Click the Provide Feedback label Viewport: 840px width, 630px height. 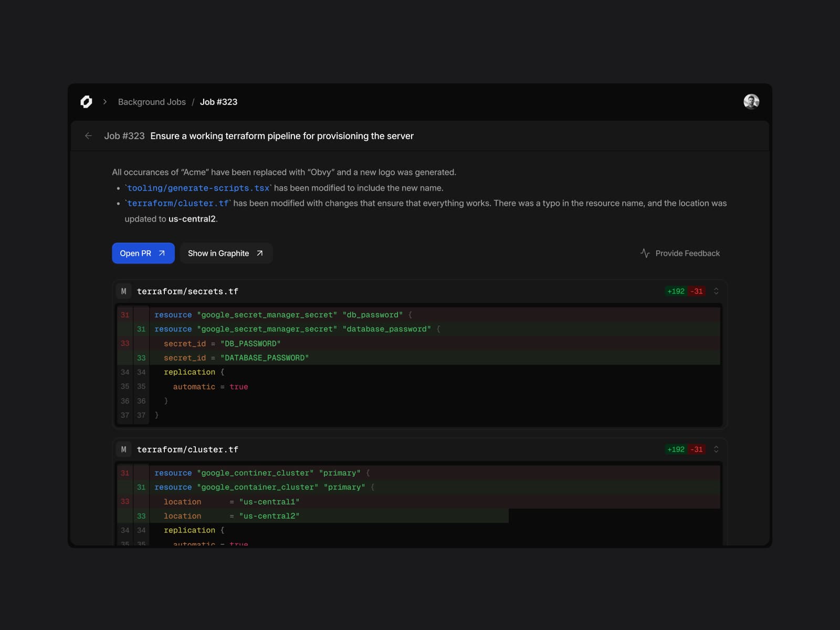coord(687,253)
